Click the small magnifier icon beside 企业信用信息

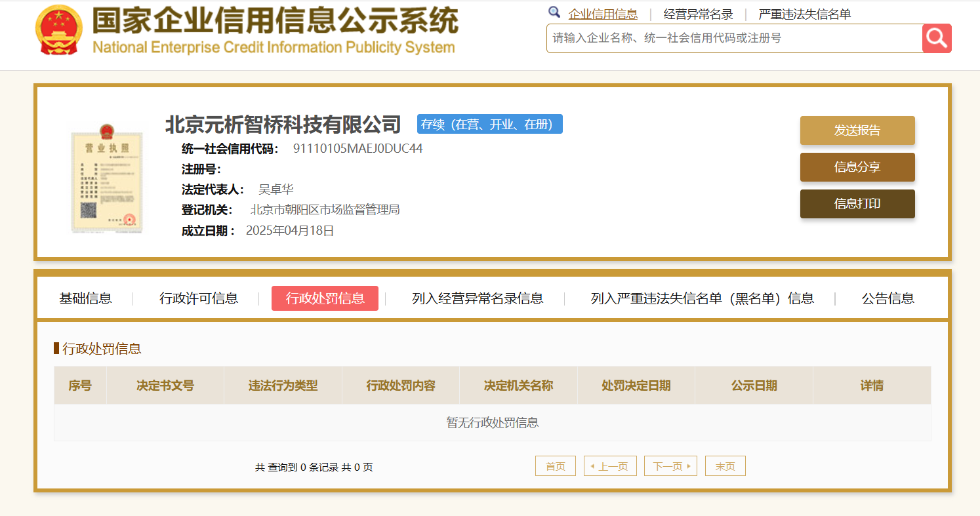(x=554, y=12)
